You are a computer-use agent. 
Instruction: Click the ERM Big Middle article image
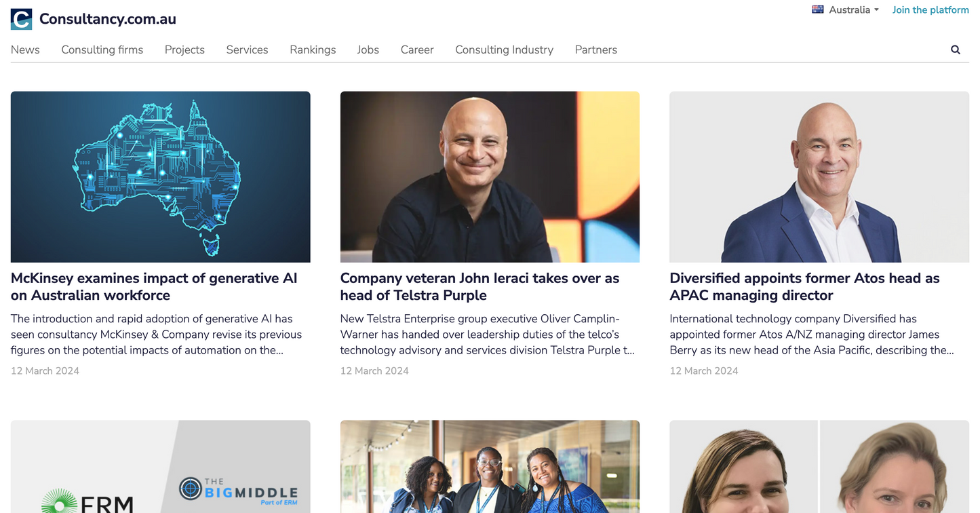tap(161, 467)
